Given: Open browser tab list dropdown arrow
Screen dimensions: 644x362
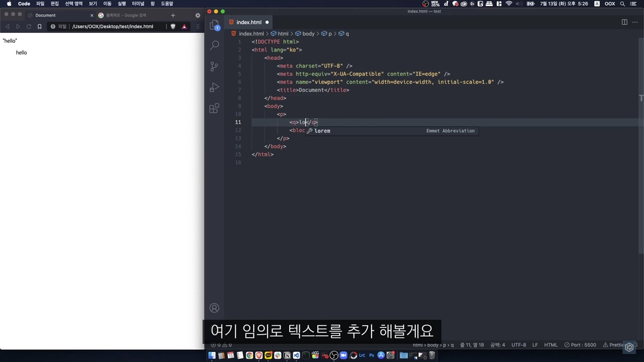Looking at the screenshot, I should click(197, 15).
